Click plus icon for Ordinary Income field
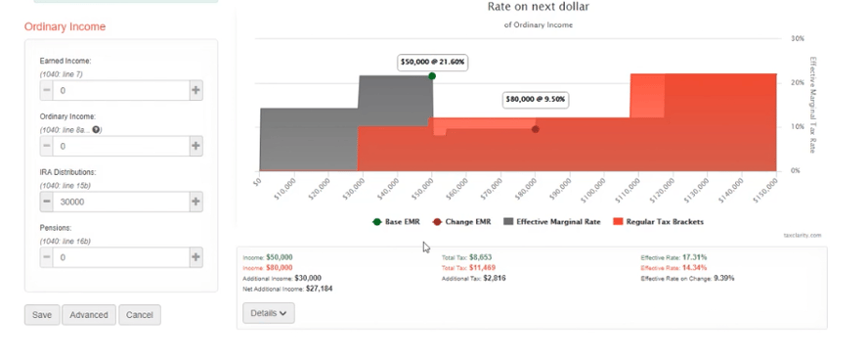868x361 pixels. coord(195,146)
